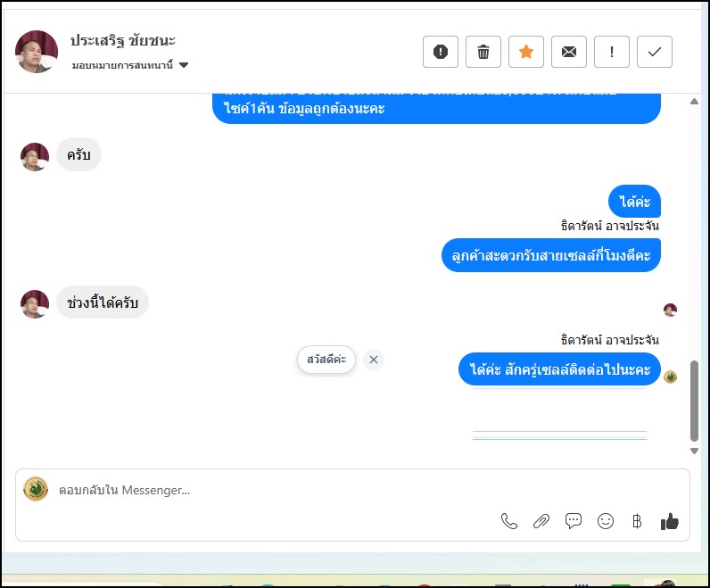Send a thumbs up like

coord(669,521)
